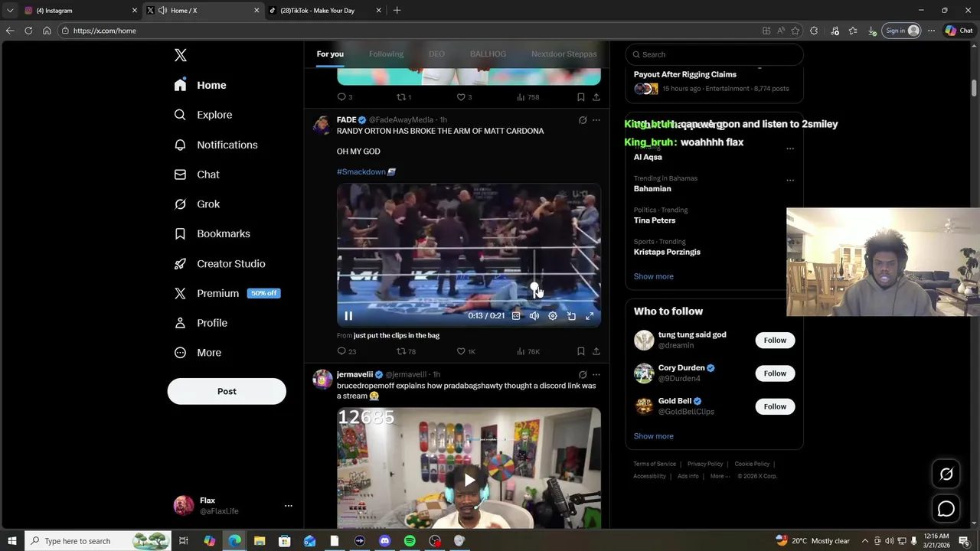Open Discord from the taskbar
Image resolution: width=980 pixels, height=551 pixels.
[384, 541]
